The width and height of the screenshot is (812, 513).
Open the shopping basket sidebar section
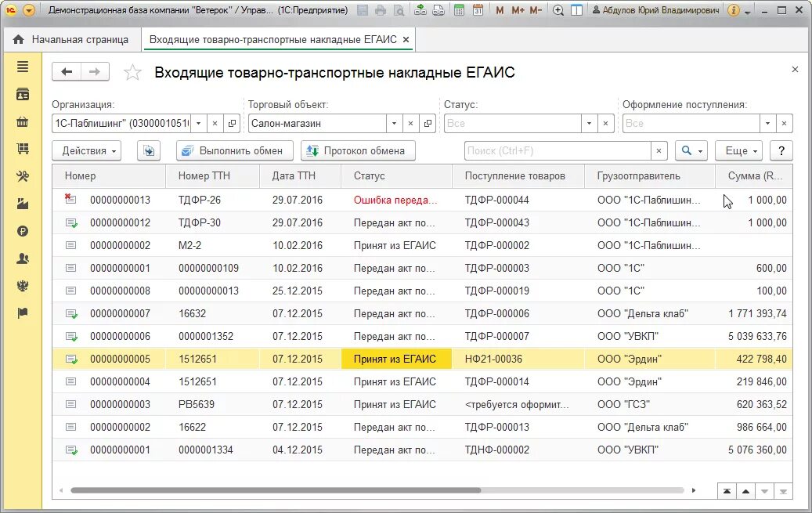coord(22,122)
